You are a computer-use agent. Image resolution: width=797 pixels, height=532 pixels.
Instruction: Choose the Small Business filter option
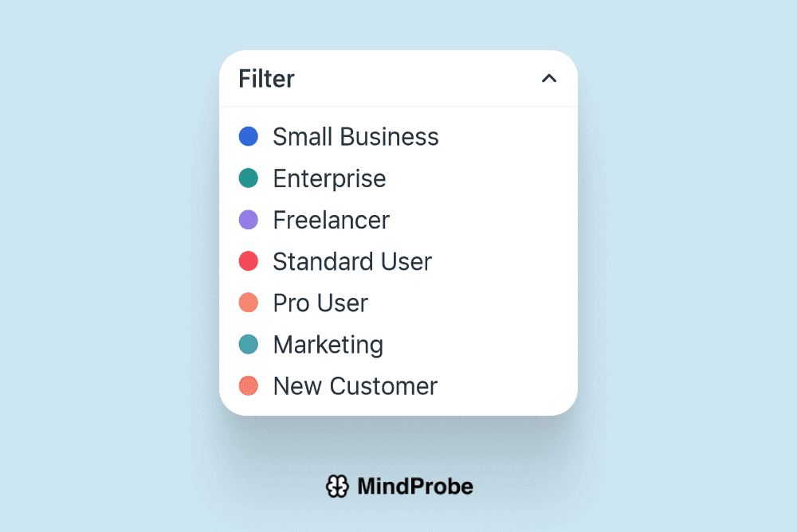pyautogui.click(x=355, y=137)
